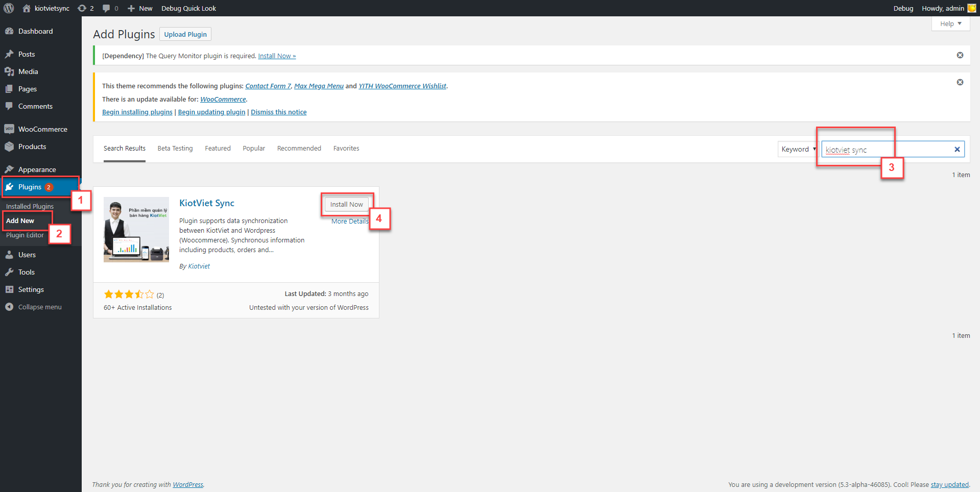Click Begin installing plugins link
980x492 pixels.
[137, 112]
